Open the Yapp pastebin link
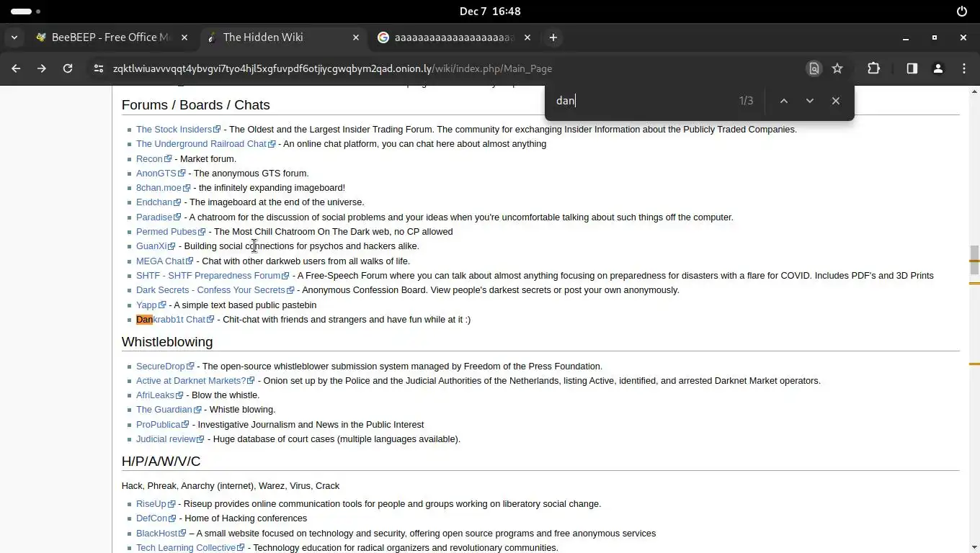 coord(151,305)
